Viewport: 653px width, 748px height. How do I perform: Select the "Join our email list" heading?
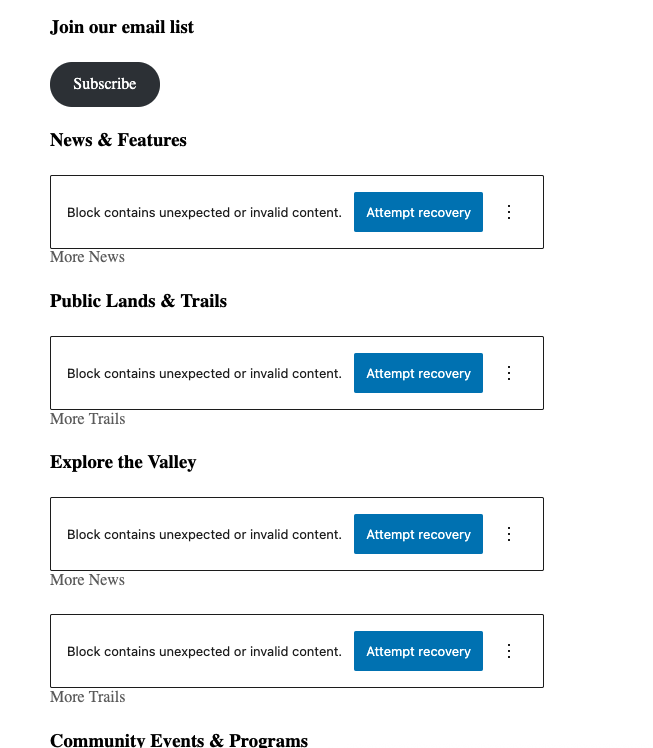[x=122, y=27]
